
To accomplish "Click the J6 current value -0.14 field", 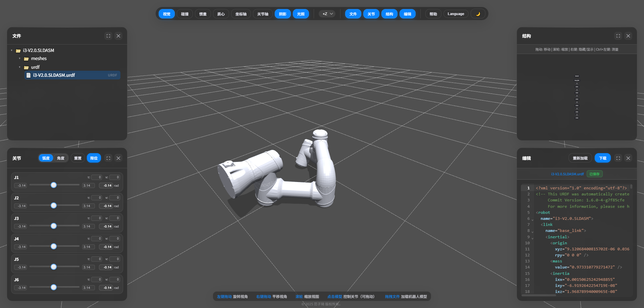I will click(x=106, y=288).
